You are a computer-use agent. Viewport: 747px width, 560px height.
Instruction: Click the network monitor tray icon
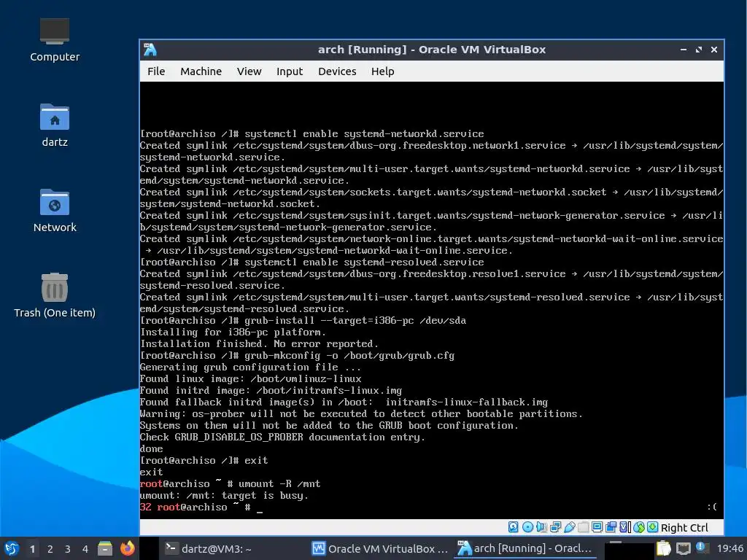[x=683, y=548]
